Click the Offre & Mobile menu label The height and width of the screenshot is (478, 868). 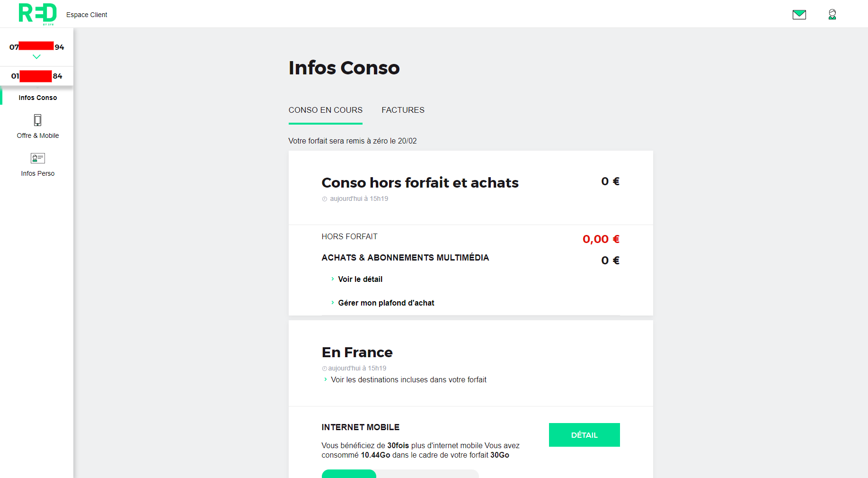point(38,135)
